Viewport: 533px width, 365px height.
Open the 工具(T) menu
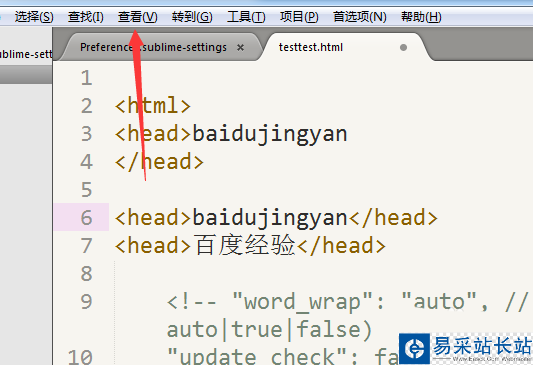(x=246, y=17)
